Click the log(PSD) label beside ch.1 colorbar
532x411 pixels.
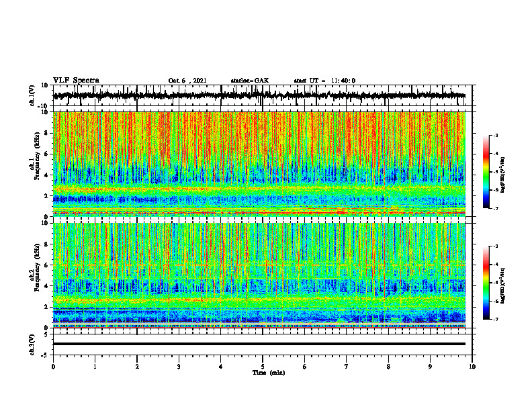(503, 175)
